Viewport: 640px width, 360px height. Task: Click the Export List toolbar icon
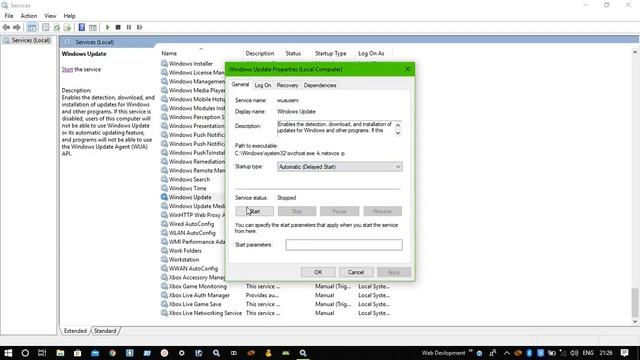click(67, 27)
